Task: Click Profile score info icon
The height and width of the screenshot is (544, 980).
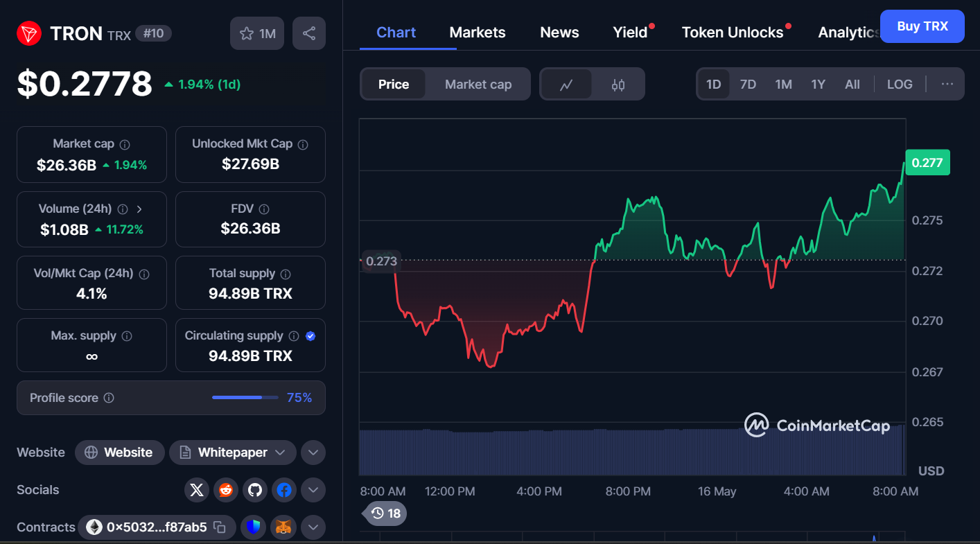Action: click(x=109, y=398)
